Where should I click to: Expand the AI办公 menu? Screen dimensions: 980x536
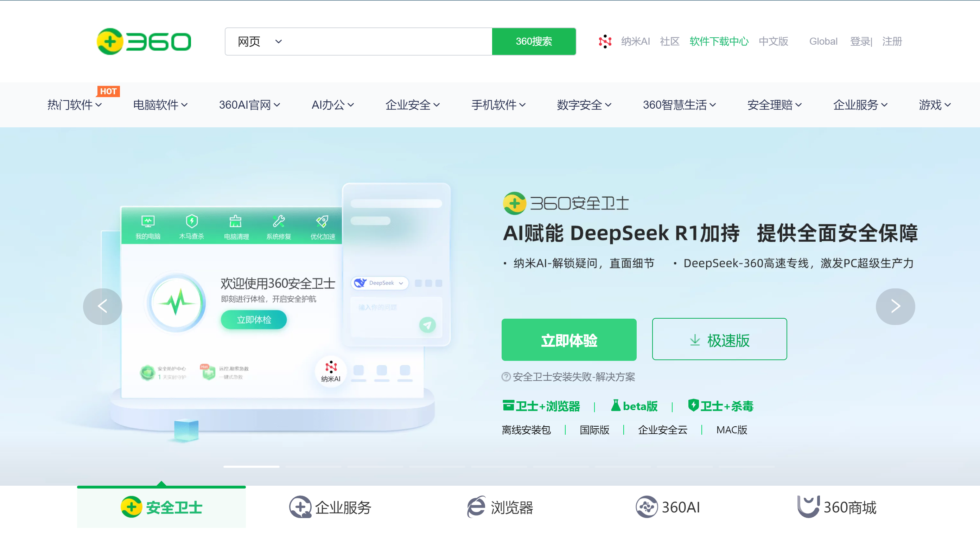click(332, 104)
